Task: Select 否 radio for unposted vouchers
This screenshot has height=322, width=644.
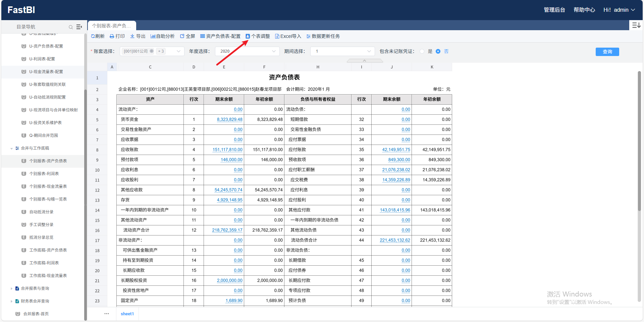Action: 438,51
